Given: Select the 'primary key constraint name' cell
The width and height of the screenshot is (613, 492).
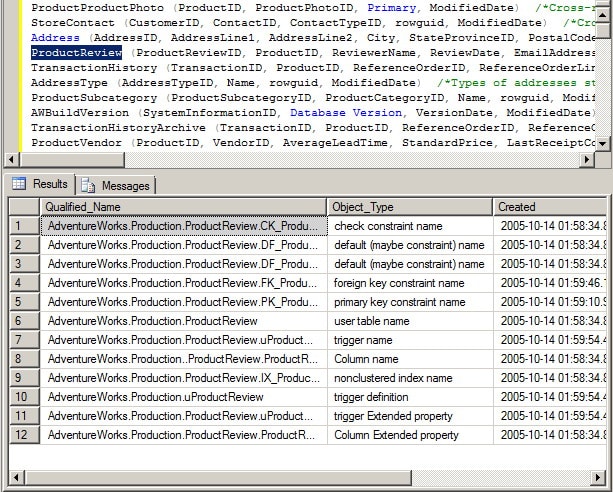Looking at the screenshot, I should point(410,302).
